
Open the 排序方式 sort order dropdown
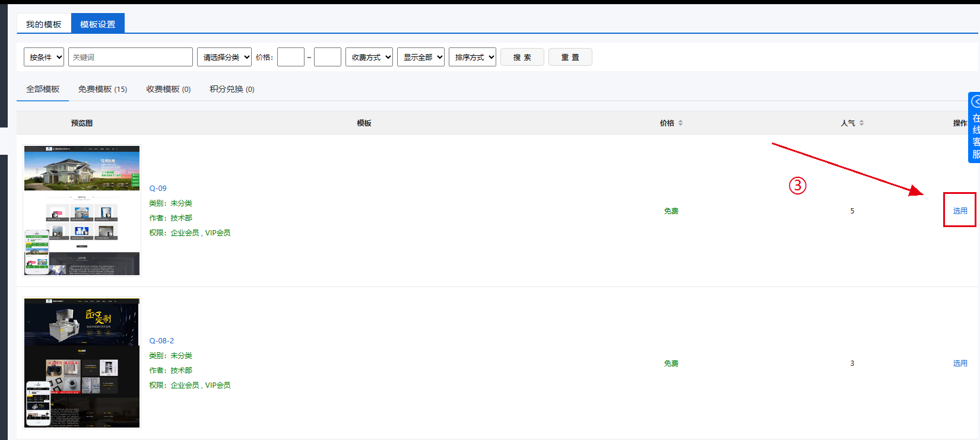point(472,57)
